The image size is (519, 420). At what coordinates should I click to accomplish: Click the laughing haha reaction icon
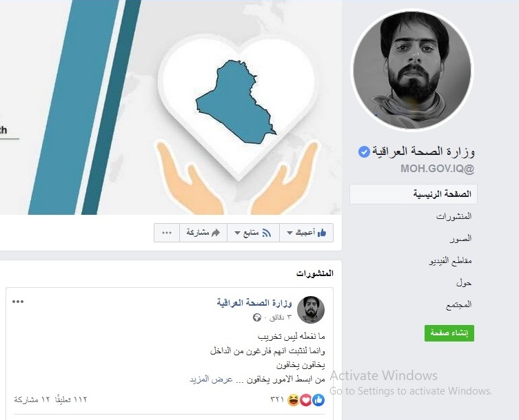click(x=293, y=400)
